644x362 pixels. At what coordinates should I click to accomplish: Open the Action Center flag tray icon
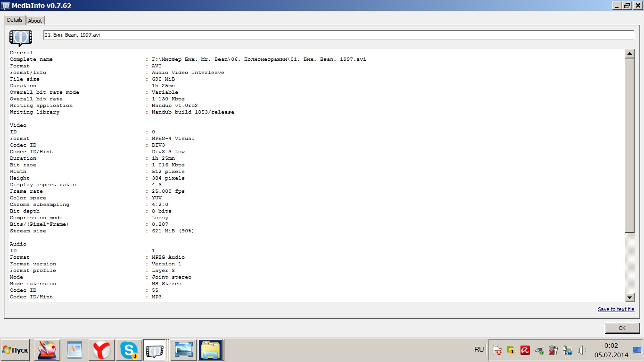pos(497,350)
